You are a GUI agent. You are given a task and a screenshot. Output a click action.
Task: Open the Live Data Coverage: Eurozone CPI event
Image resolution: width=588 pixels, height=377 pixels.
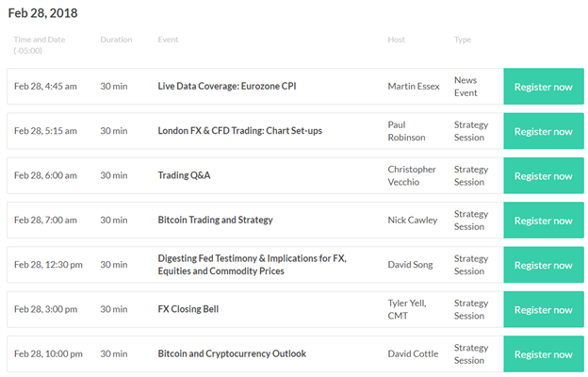click(227, 87)
